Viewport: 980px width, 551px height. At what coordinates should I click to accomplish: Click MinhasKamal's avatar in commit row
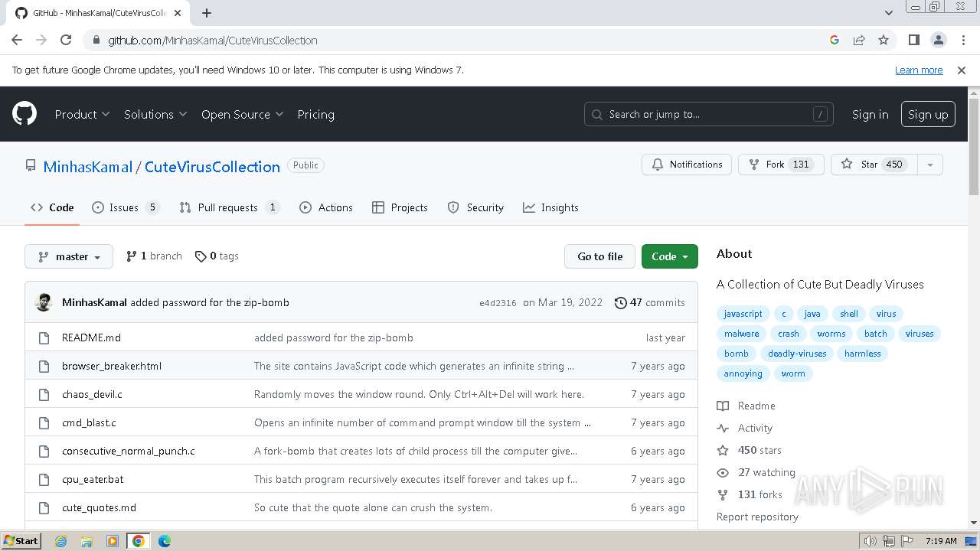[x=44, y=302]
